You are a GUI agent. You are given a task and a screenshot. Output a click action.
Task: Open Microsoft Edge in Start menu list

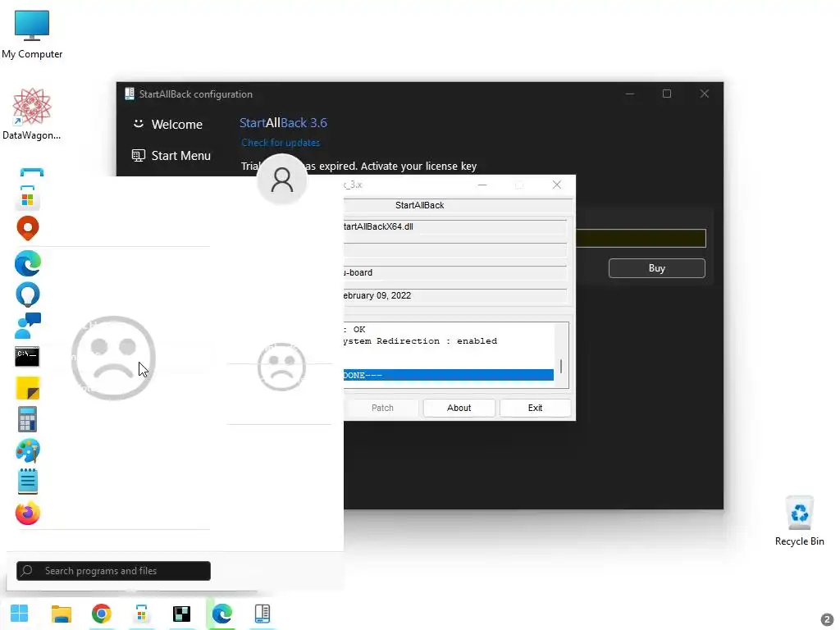point(28,263)
